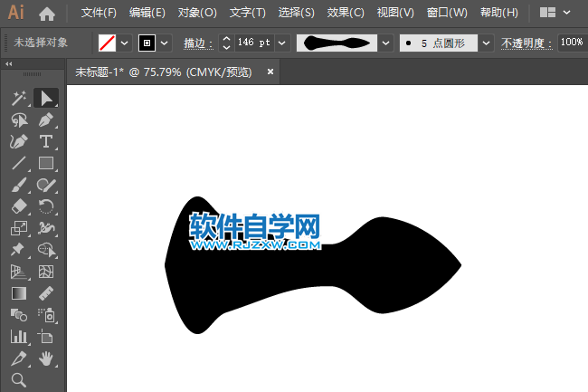588x392 pixels.
Task: Open the brush definition dropdown
Action: click(487, 43)
